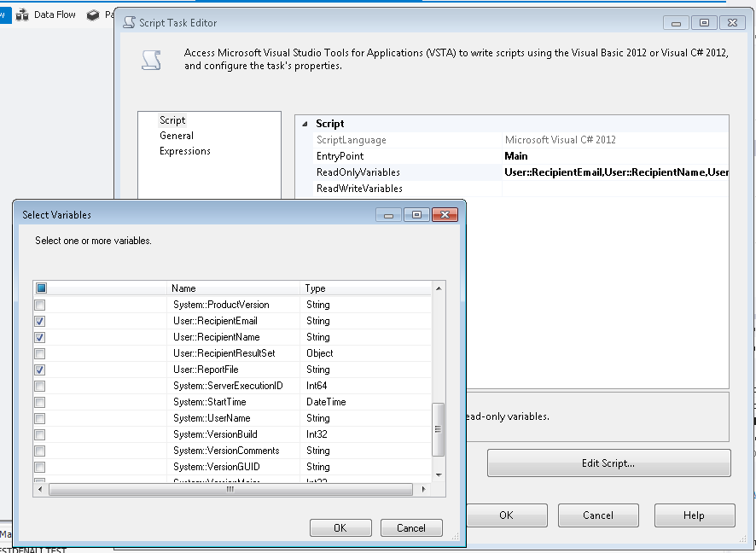Click OK in Script Task Editor
Screen dimensions: 756x553
[506, 515]
